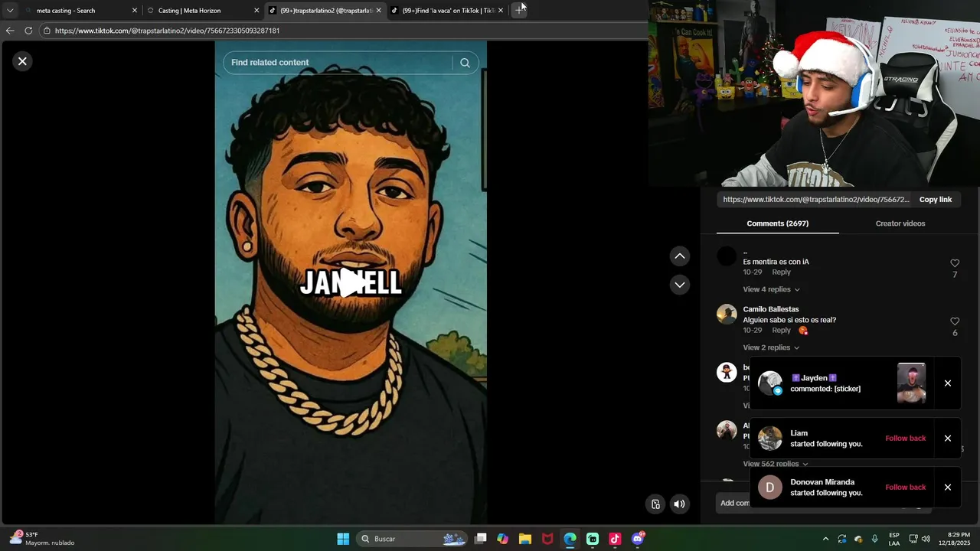Open McAfee from the taskbar

(547, 539)
